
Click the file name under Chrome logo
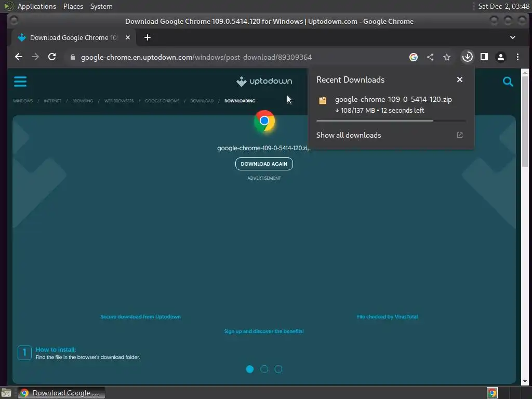click(x=263, y=148)
